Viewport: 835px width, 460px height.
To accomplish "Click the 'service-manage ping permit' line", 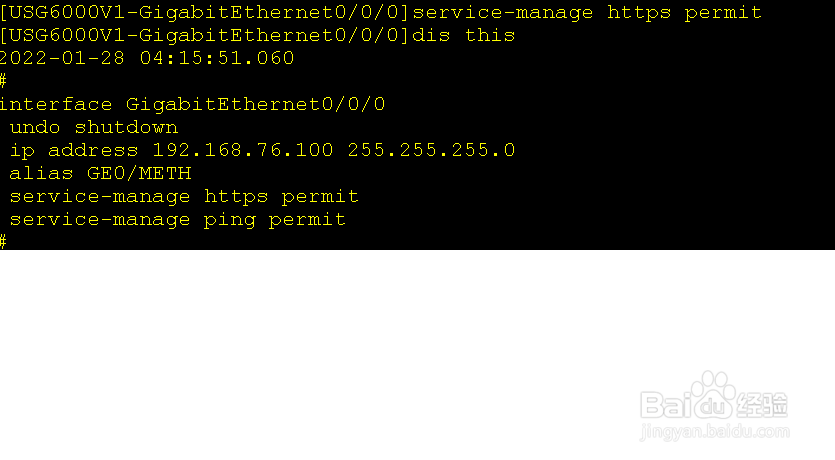I will coord(178,219).
